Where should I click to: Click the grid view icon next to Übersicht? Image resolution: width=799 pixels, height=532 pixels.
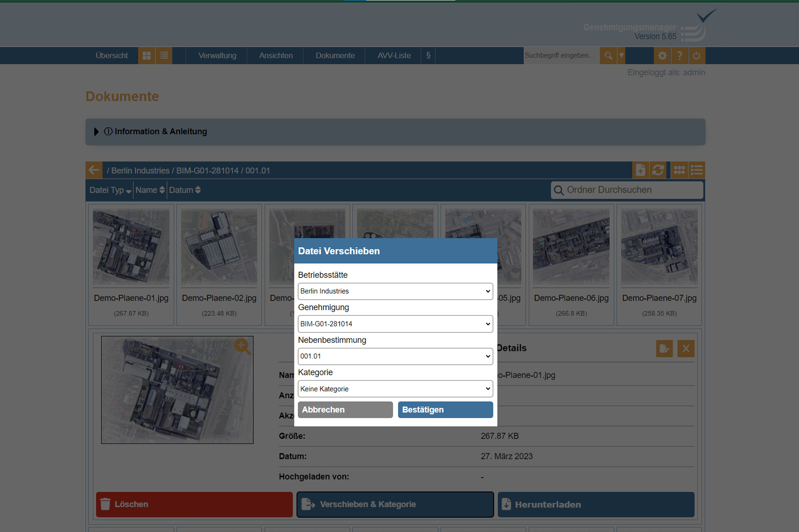pyautogui.click(x=146, y=55)
